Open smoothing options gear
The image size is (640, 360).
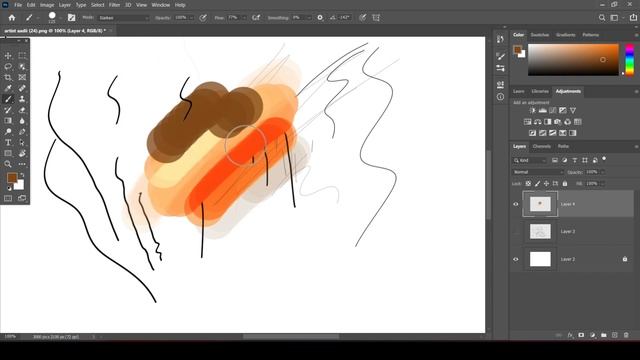coord(320,18)
